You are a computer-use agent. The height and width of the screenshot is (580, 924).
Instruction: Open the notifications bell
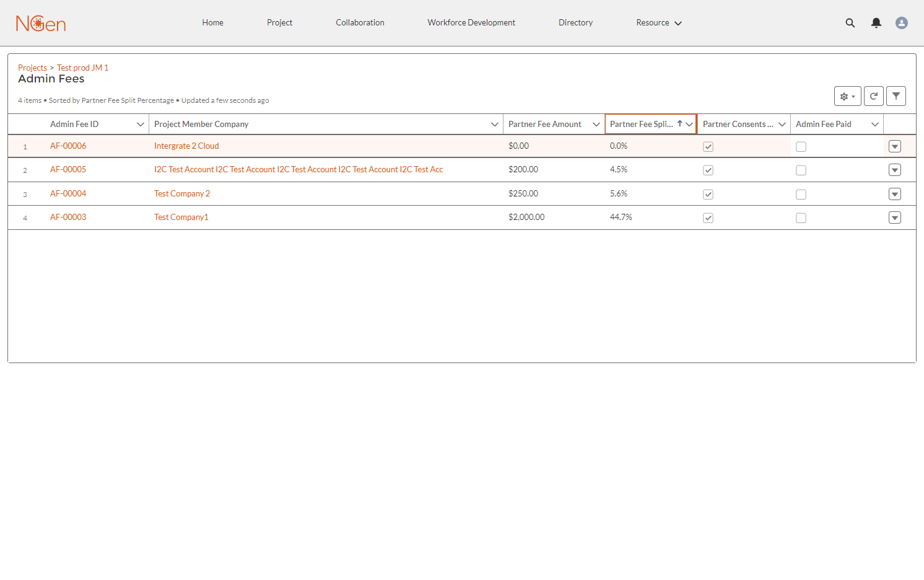click(x=876, y=23)
